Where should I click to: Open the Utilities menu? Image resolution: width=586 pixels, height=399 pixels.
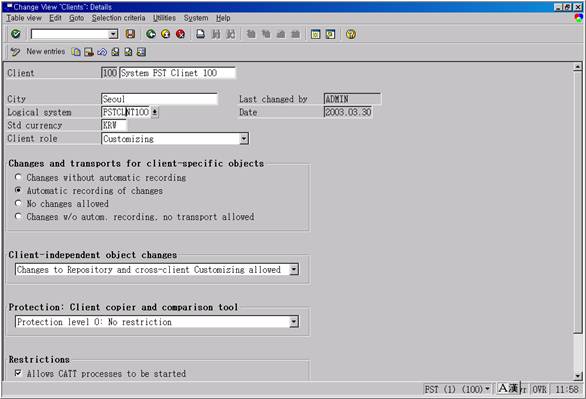(164, 18)
